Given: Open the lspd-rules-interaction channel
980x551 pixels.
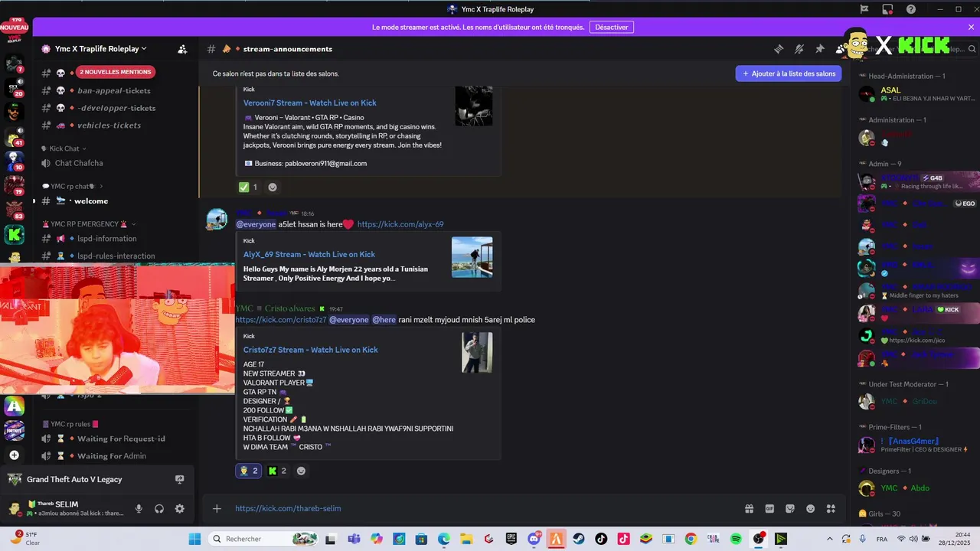Looking at the screenshot, I should pyautogui.click(x=115, y=256).
